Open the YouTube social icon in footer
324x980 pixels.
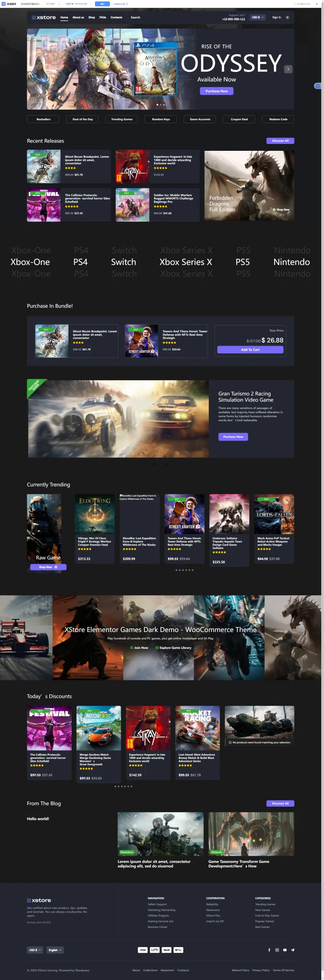point(285,950)
